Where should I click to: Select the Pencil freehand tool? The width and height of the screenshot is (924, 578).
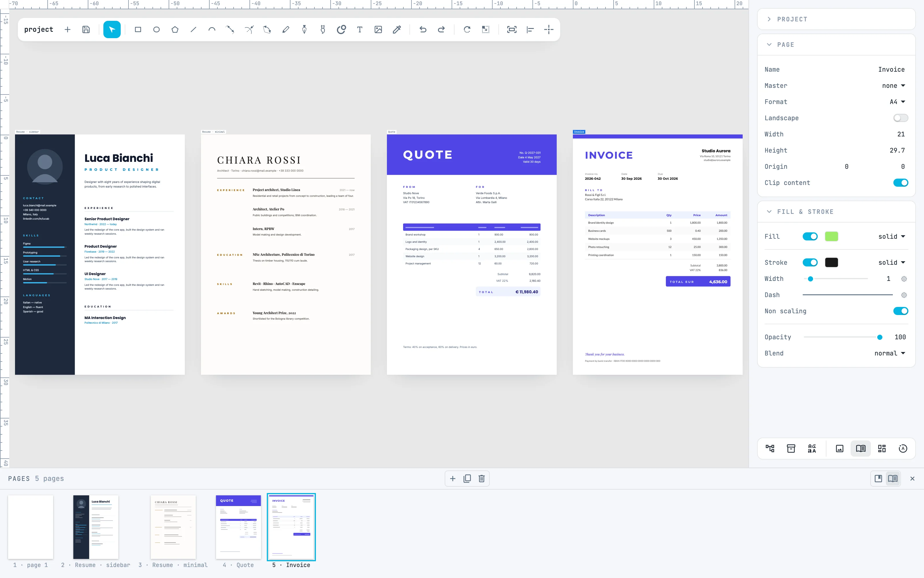286,29
